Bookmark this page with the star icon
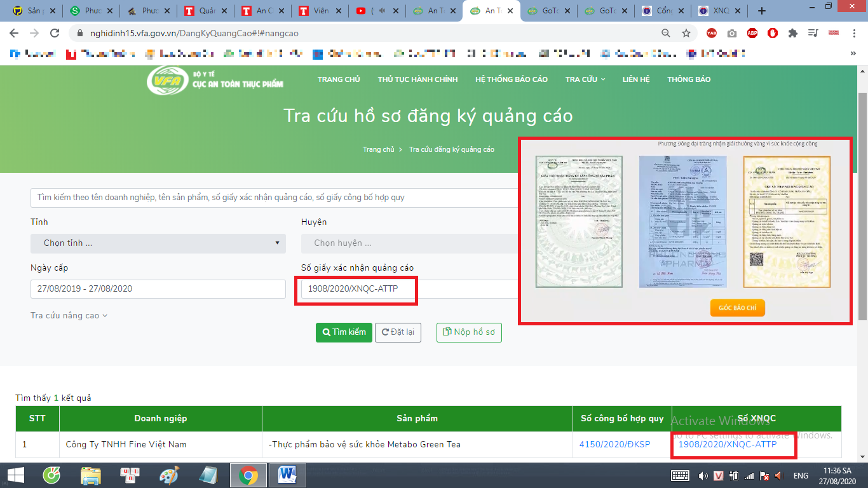Screen dimensions: 868x488 pos(686,33)
